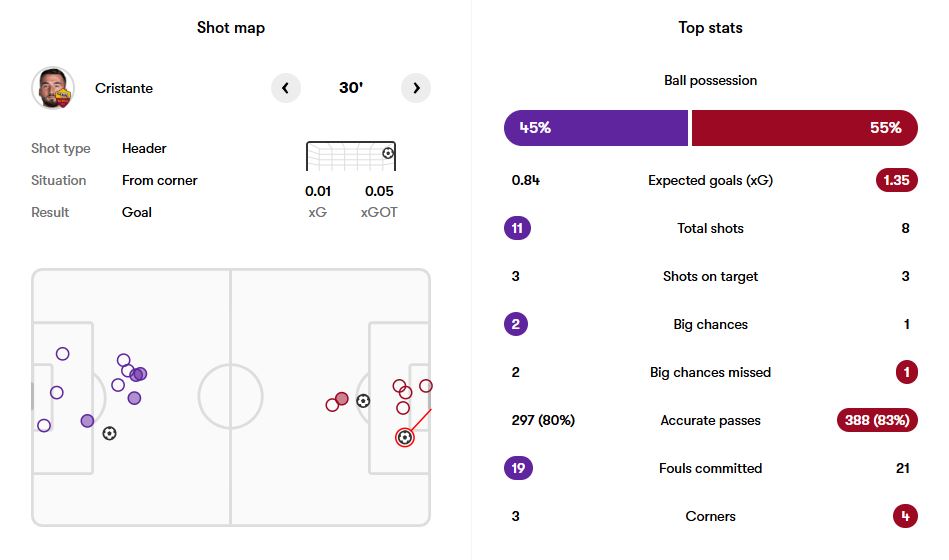Open Cristante's player avatar photo
The image size is (949, 560).
click(52, 88)
